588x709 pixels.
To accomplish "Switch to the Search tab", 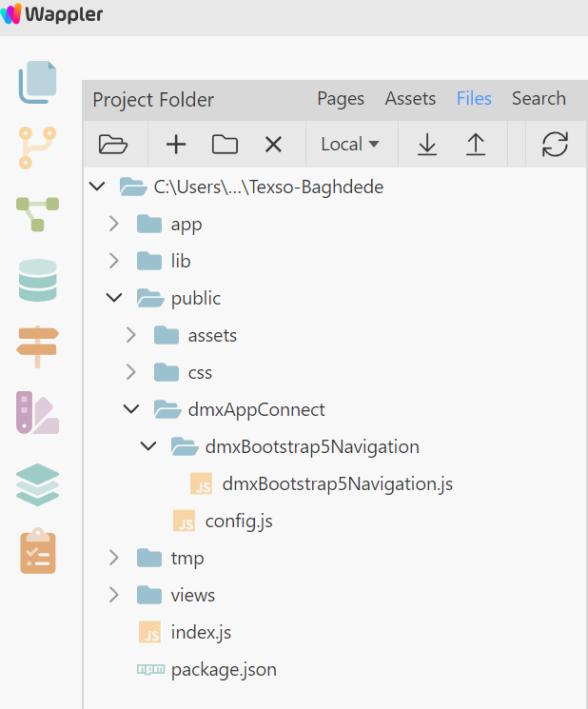I will [x=539, y=98].
